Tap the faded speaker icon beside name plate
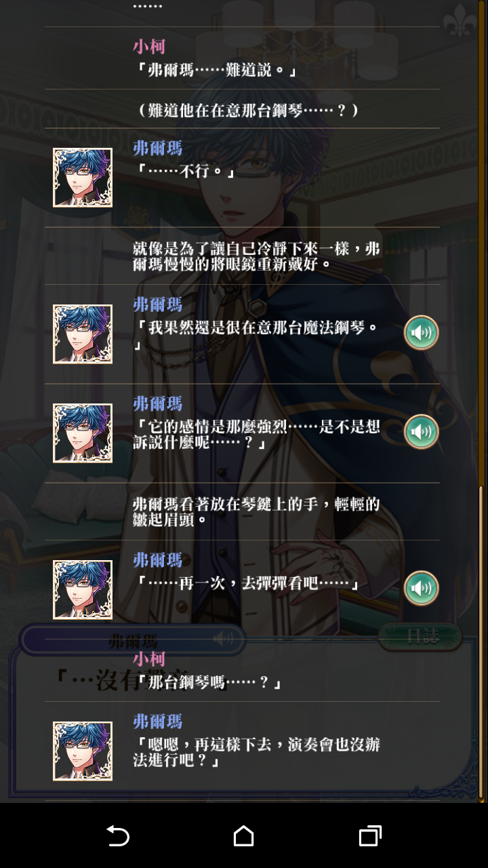488x868 pixels. (223, 639)
